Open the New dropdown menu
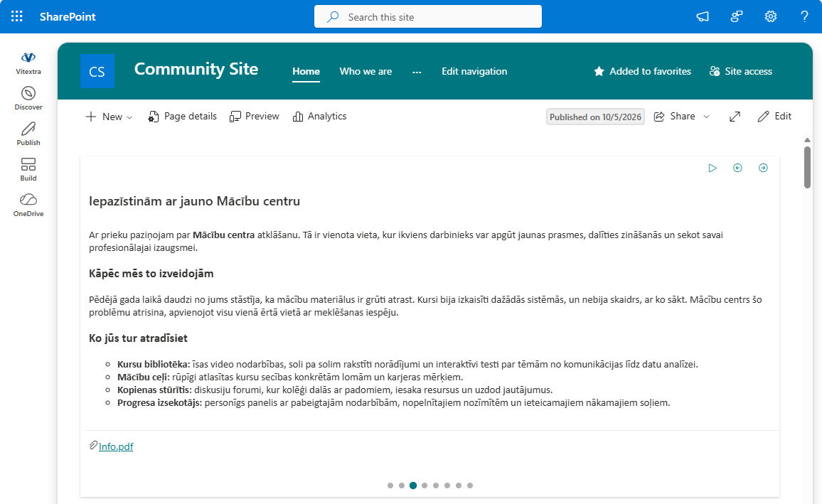Image resolution: width=822 pixels, height=504 pixels. coord(109,117)
